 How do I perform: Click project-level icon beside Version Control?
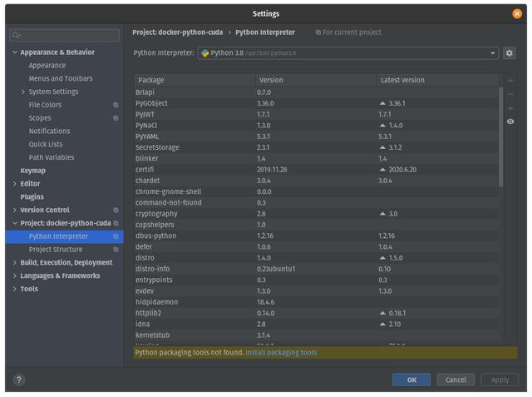click(x=116, y=211)
